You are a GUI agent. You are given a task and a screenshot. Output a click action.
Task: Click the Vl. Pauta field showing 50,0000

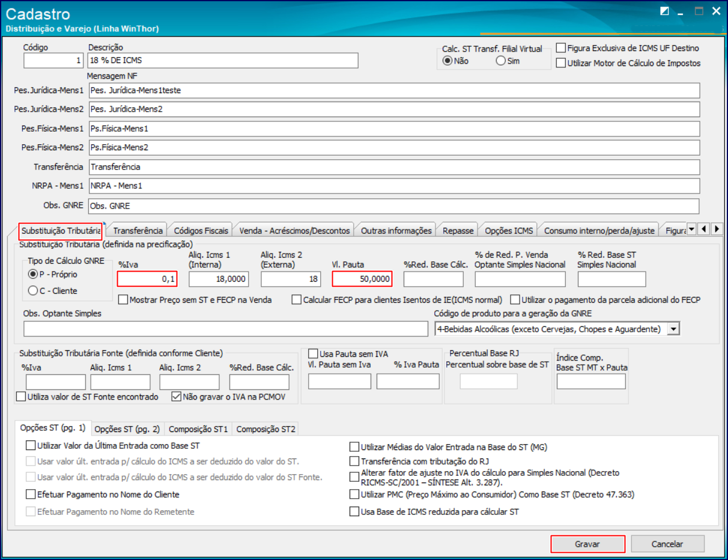(x=362, y=279)
